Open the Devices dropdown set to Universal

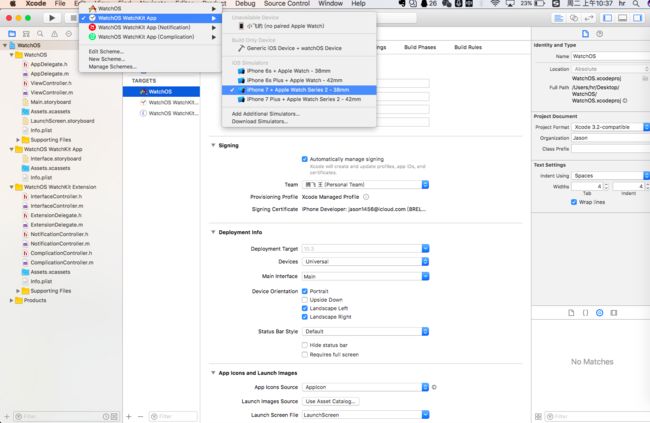coord(365,262)
